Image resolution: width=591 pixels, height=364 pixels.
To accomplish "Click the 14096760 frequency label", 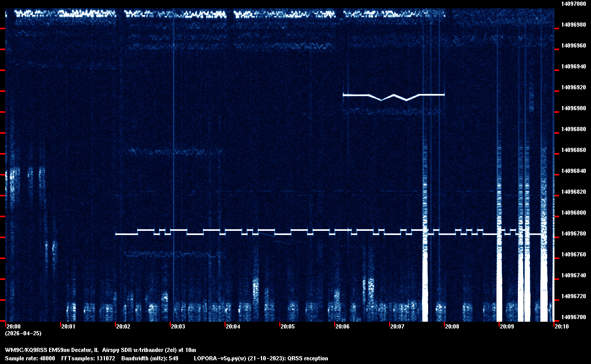I will click(573, 254).
